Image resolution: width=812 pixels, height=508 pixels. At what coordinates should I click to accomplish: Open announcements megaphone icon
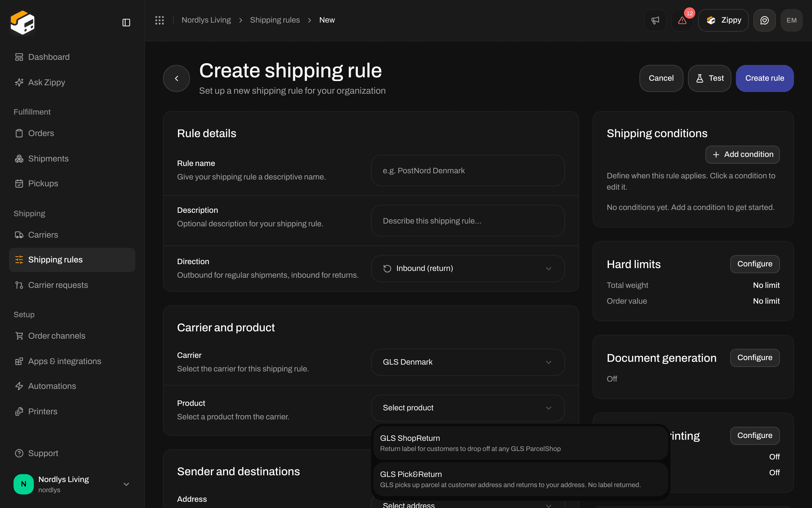click(x=655, y=20)
